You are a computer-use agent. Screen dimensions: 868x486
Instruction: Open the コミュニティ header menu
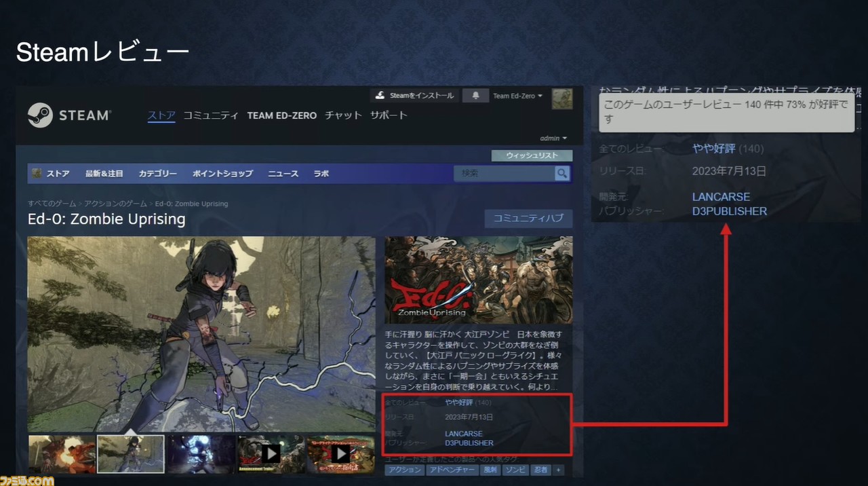tap(211, 115)
